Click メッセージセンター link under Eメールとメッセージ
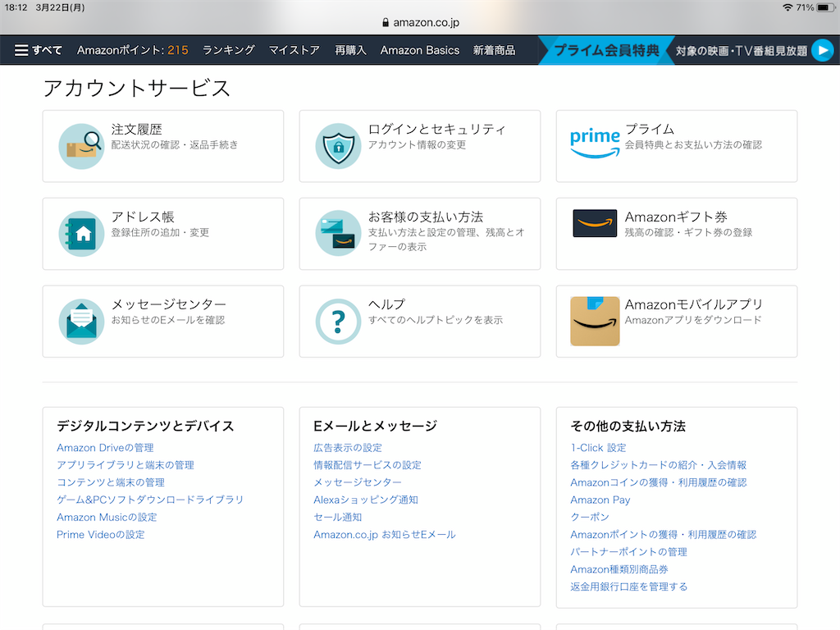 click(x=358, y=482)
